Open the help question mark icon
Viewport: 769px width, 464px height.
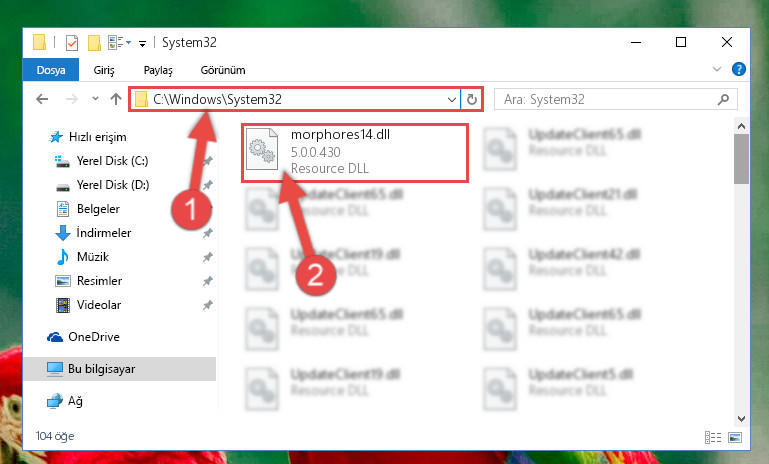click(739, 69)
